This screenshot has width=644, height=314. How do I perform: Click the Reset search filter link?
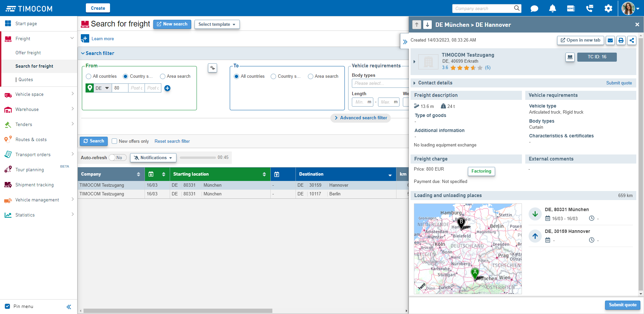click(172, 141)
